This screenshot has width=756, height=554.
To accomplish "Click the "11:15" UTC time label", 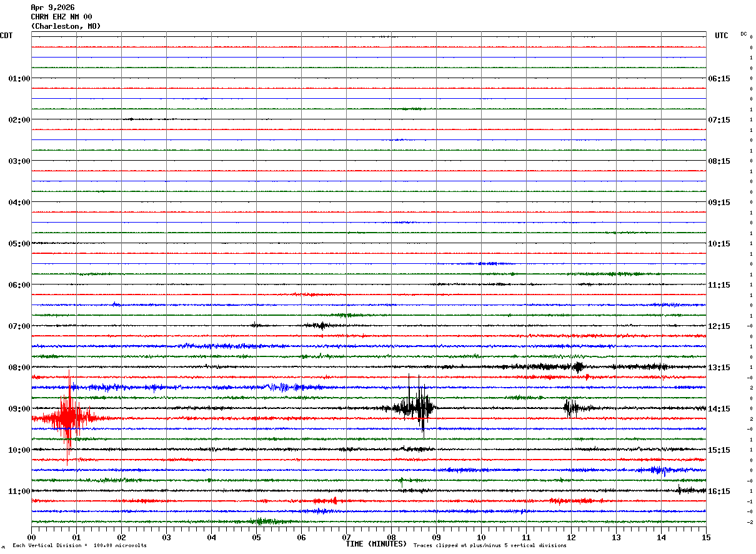I will (719, 285).
